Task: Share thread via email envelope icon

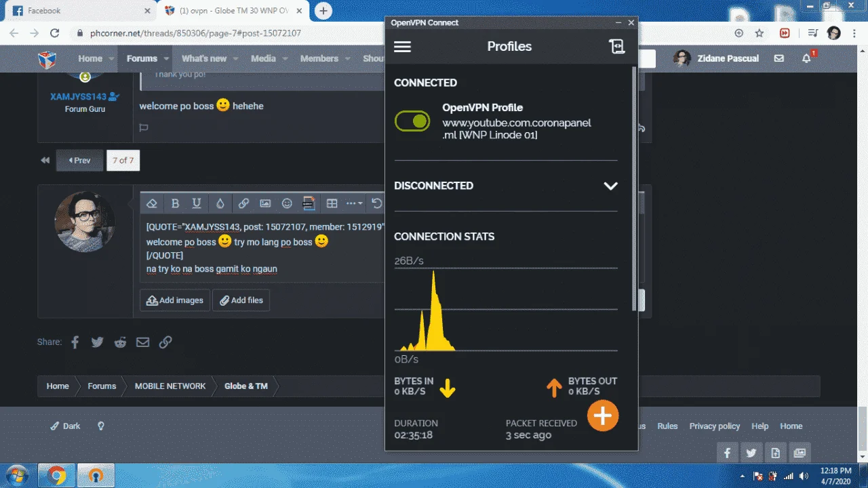Action: [x=142, y=342]
